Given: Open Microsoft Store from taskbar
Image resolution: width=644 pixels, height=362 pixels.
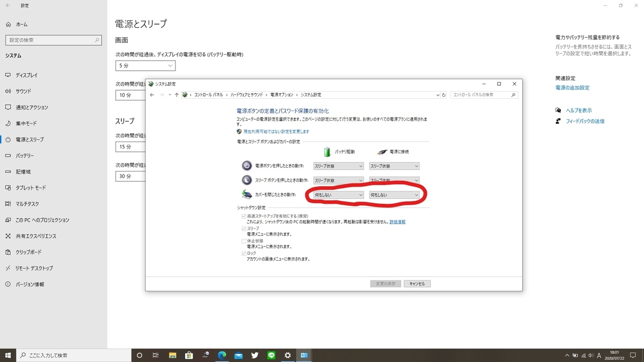Looking at the screenshot, I should [x=189, y=355].
